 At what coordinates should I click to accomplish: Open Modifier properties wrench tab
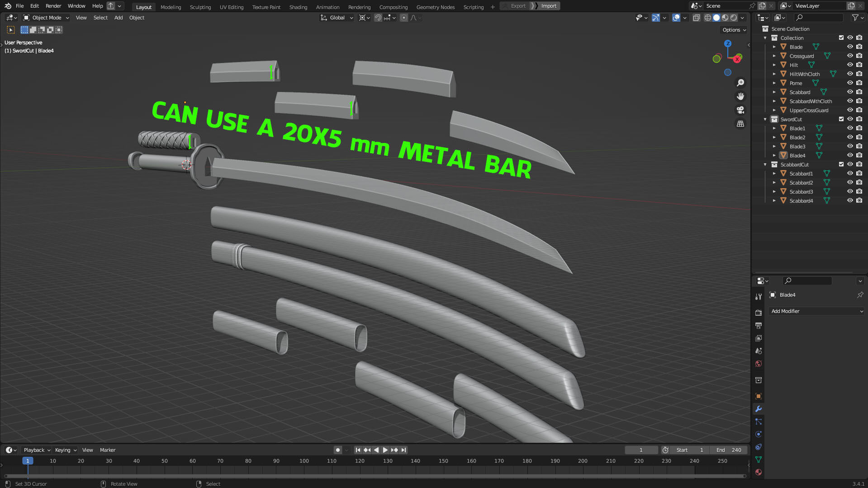tap(759, 409)
